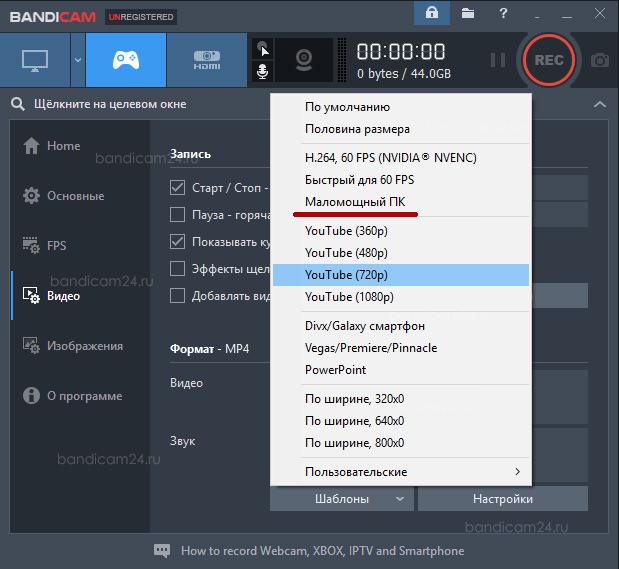This screenshot has width=619, height=569.
Task: Choose YouTube (1080p) preset
Action: (x=401, y=297)
